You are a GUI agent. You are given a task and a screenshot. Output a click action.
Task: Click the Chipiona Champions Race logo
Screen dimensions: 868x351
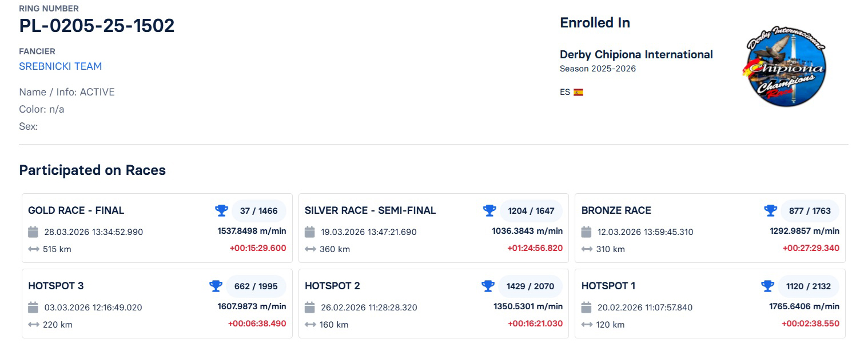(786, 66)
